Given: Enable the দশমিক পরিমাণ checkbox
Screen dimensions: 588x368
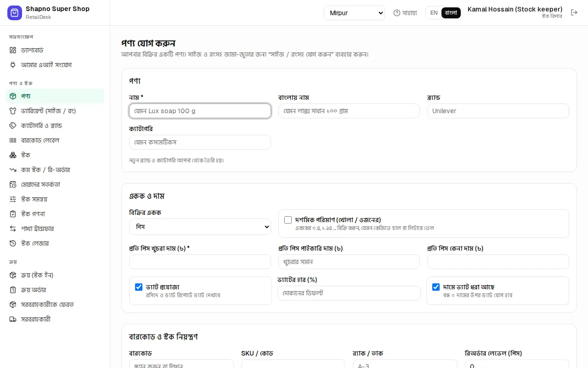Looking at the screenshot, I should tap(288, 220).
